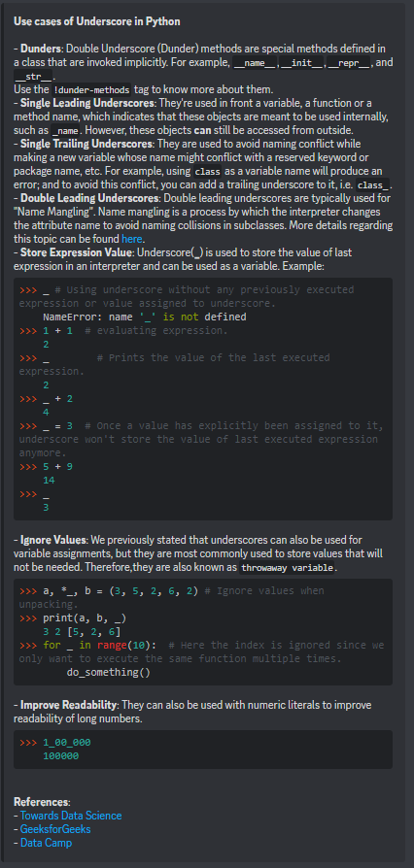414x868 pixels.
Task: Click the output value 14
Action: click(x=49, y=481)
